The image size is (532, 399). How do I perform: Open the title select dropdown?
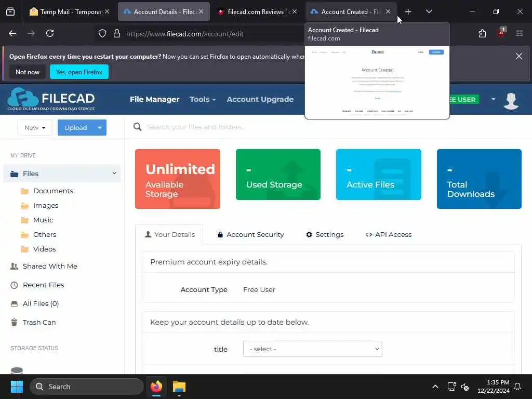tap(312, 349)
